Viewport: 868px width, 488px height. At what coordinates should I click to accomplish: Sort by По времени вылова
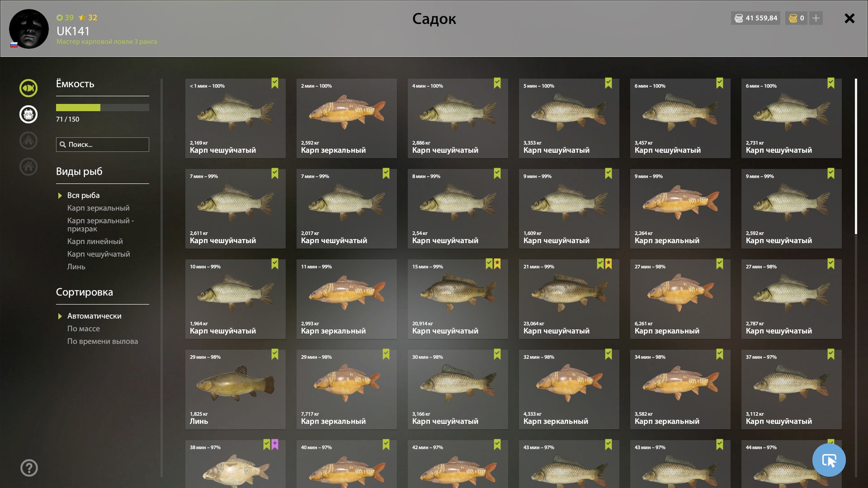click(x=103, y=341)
